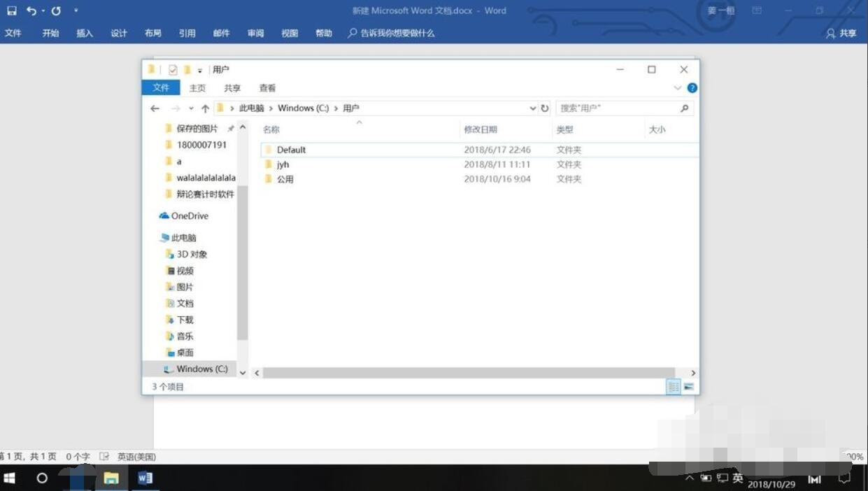Image resolution: width=868 pixels, height=491 pixels.
Task: Open the 文件 tab in Word ribbon
Action: coord(13,33)
